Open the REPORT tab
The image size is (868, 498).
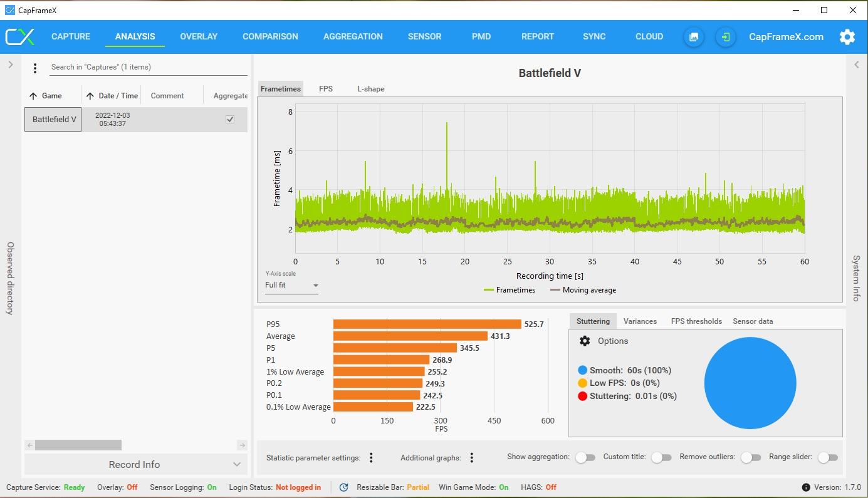(538, 36)
